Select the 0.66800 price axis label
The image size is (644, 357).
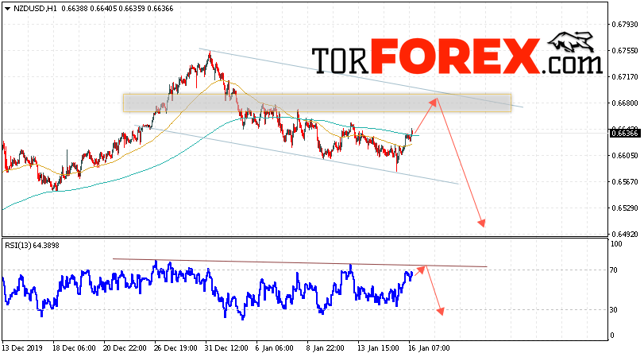(625, 103)
